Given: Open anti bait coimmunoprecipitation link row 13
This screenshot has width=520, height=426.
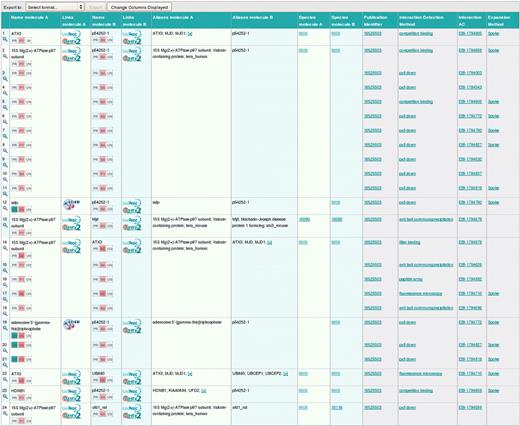Looking at the screenshot, I should (x=426, y=219).
